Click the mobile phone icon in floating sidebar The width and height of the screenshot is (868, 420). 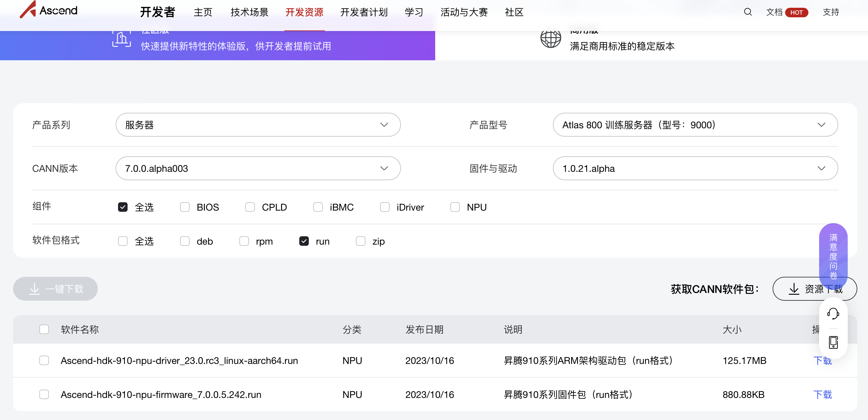click(x=833, y=342)
